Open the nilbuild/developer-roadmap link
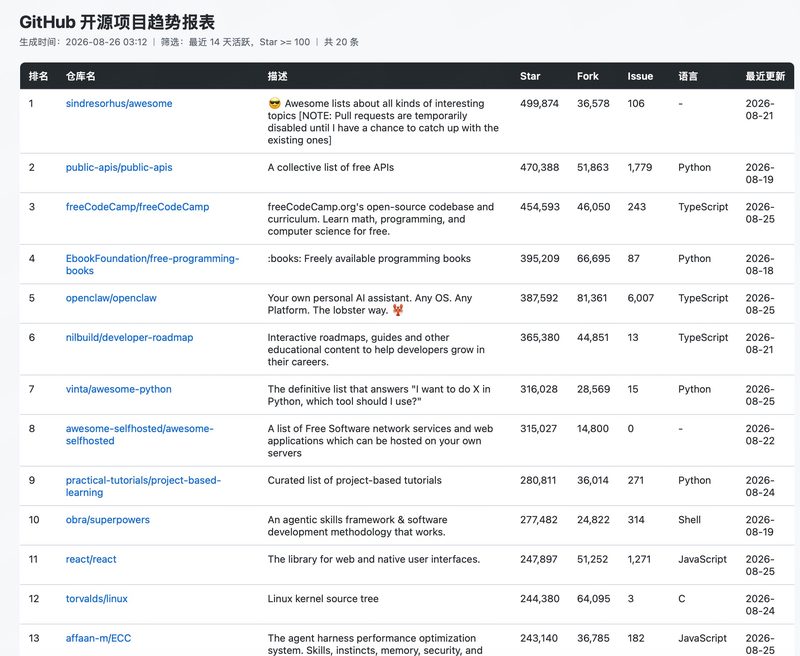The height and width of the screenshot is (656, 800). pos(129,338)
